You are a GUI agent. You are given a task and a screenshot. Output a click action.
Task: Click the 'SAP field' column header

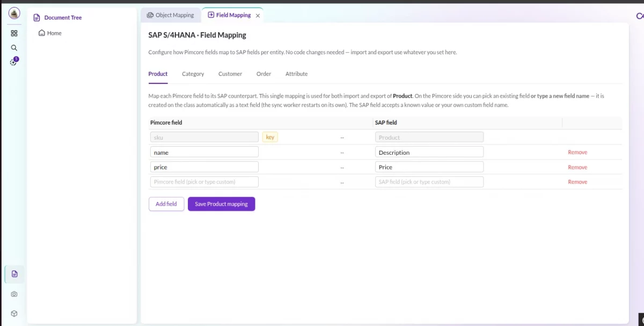pos(386,122)
